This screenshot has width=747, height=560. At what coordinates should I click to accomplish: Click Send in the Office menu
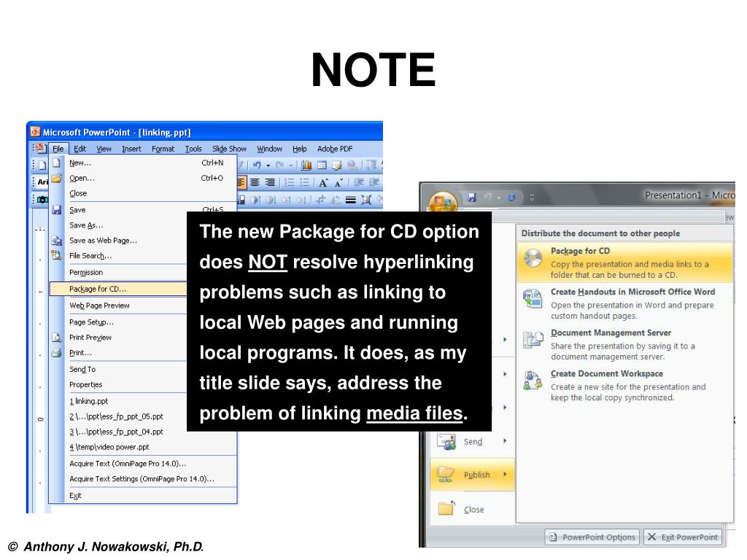472,441
